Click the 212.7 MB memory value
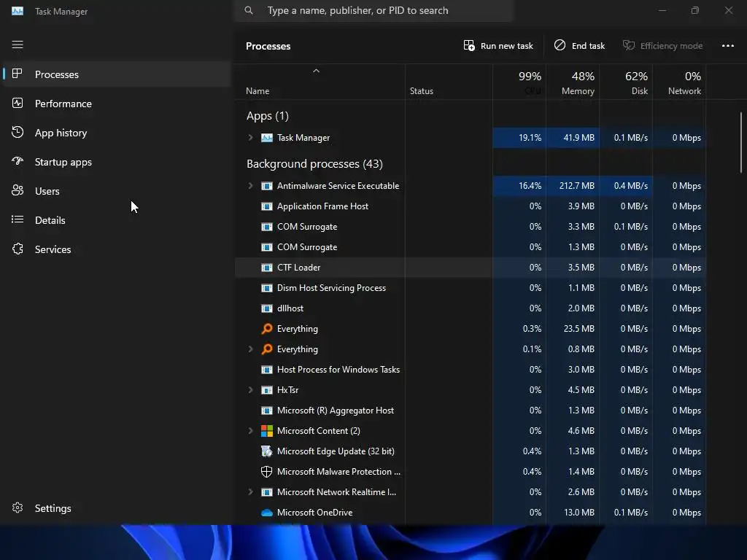 (576, 186)
